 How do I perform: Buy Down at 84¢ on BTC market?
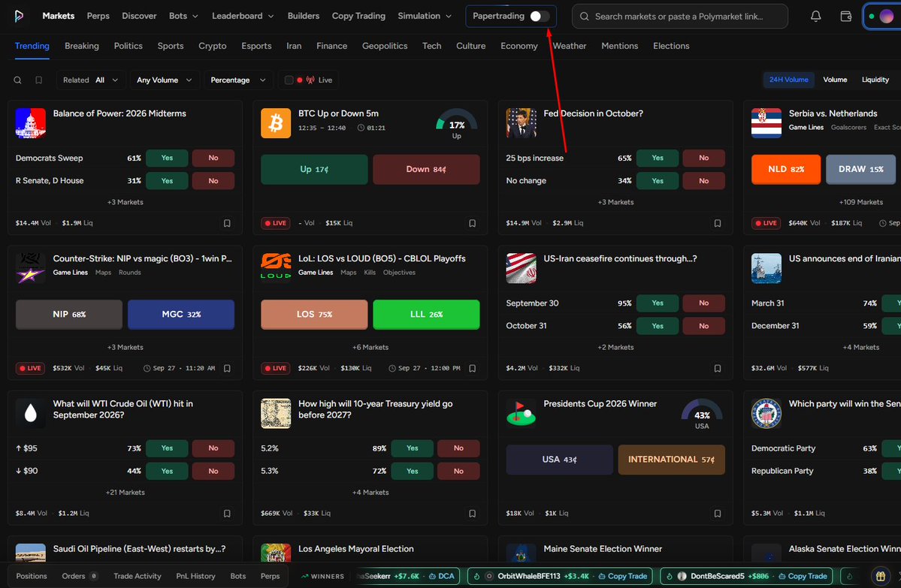(426, 170)
